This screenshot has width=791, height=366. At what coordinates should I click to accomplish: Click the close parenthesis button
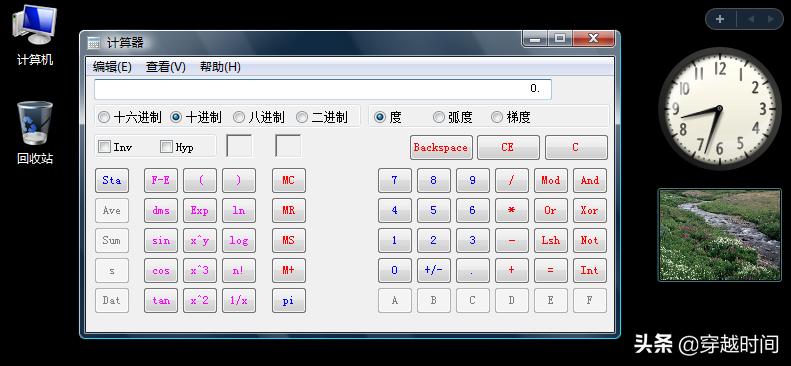pos(239,180)
